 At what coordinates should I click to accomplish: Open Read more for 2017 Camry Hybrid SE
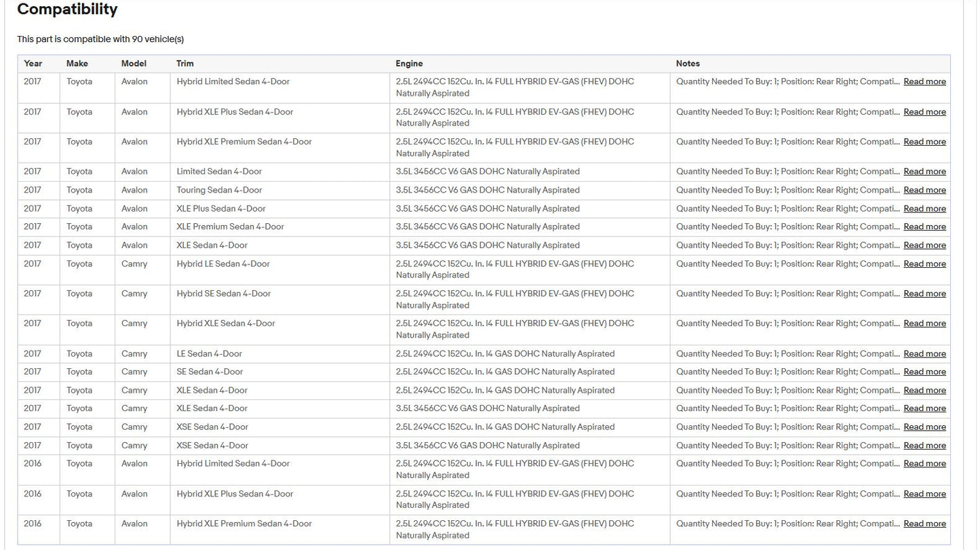924,294
